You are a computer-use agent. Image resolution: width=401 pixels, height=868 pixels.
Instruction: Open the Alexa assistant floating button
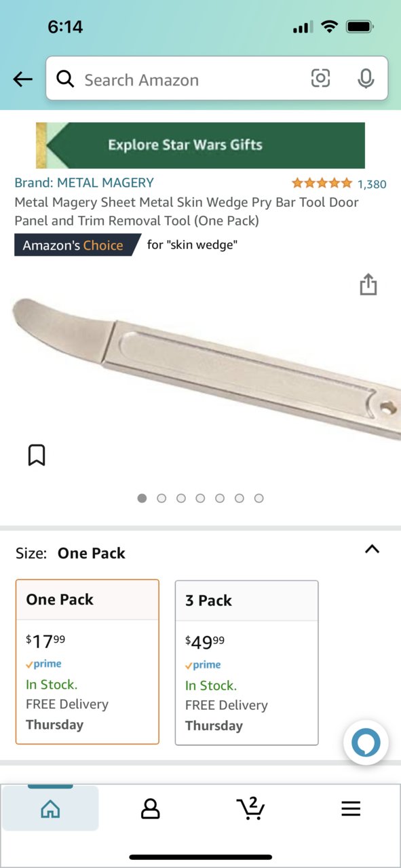click(x=366, y=743)
